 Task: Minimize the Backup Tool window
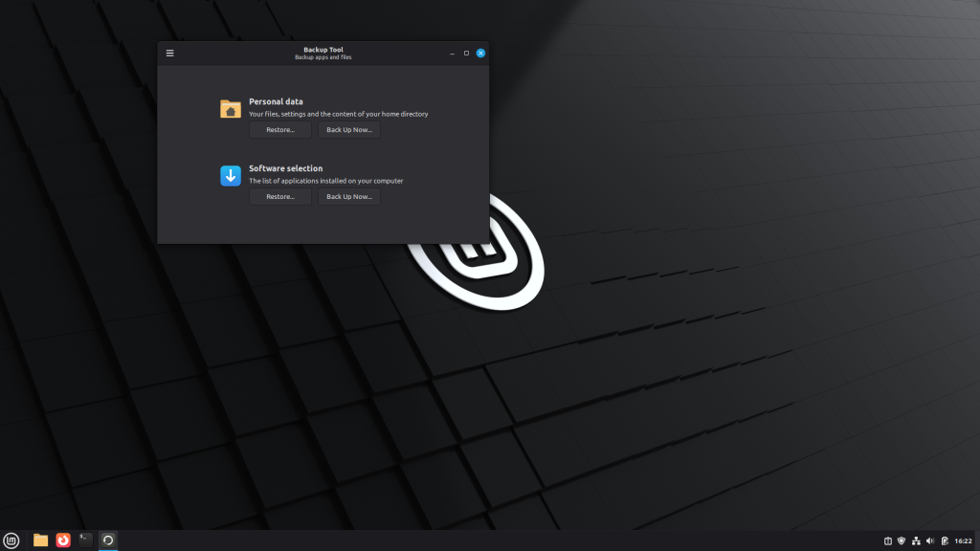(452, 54)
